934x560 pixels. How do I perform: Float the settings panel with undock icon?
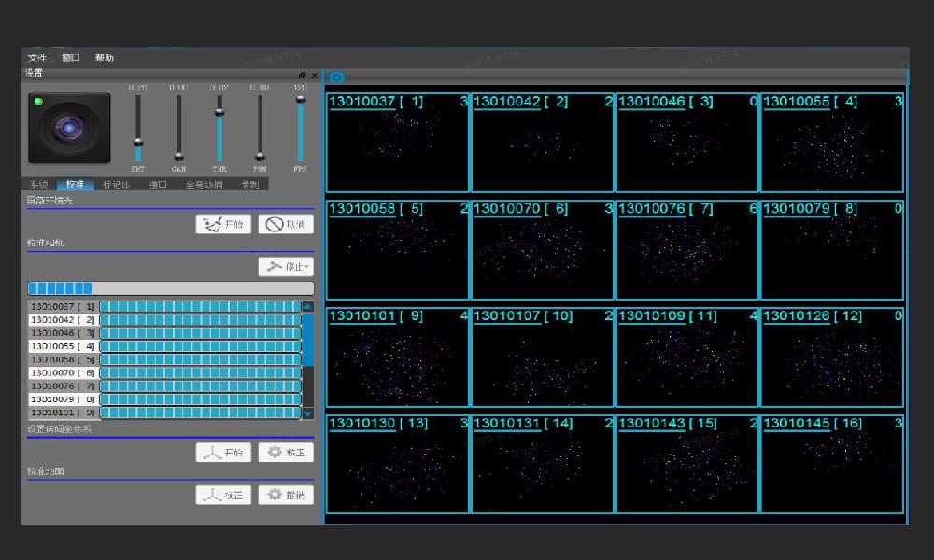[x=303, y=75]
